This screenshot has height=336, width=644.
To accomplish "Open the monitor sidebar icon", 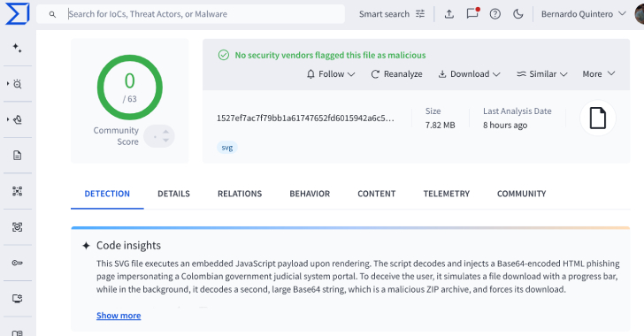I will point(18,298).
